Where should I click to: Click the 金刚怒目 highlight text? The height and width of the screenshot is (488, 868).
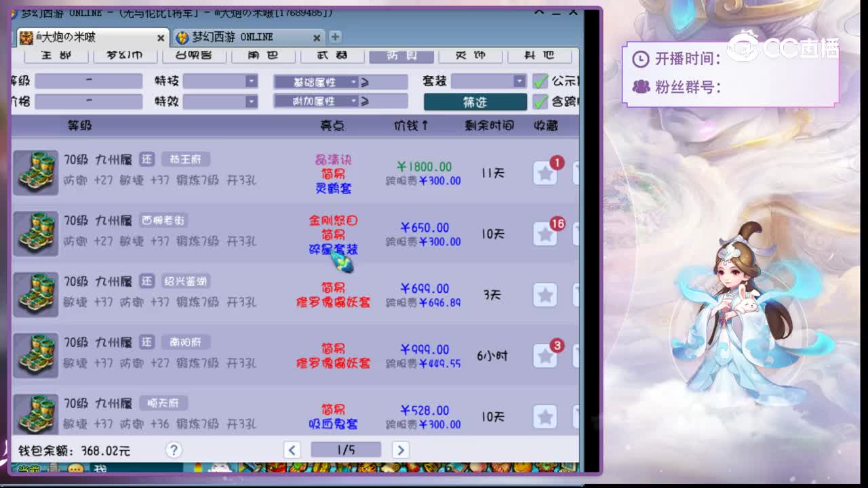click(x=333, y=220)
